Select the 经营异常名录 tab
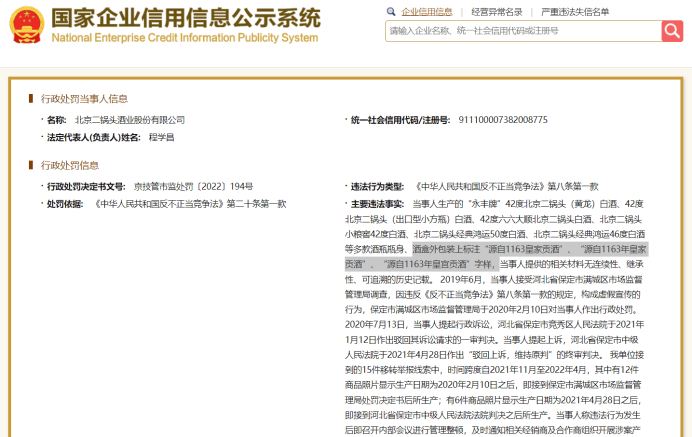Viewport: 692px width, 437px height. [496, 12]
